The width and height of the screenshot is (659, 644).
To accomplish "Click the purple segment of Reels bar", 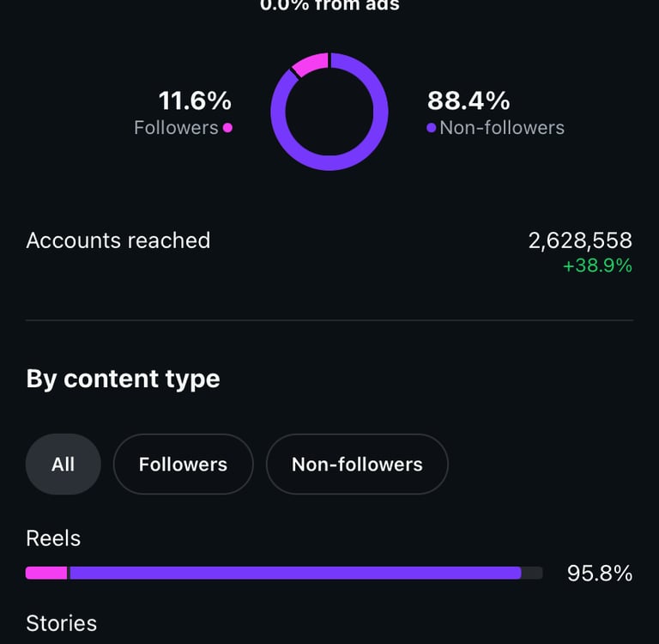I will [295, 573].
